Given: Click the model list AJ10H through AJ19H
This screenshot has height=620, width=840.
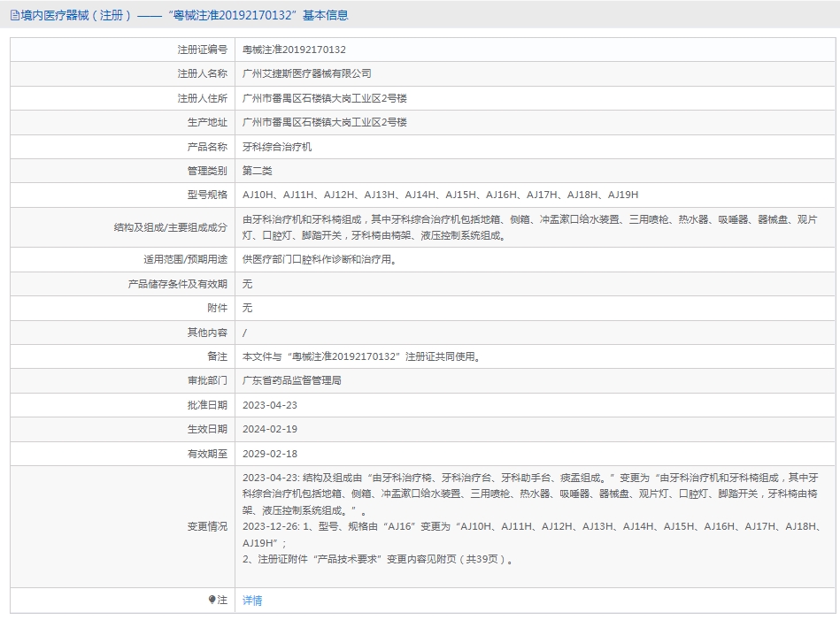Looking at the screenshot, I should 440,195.
